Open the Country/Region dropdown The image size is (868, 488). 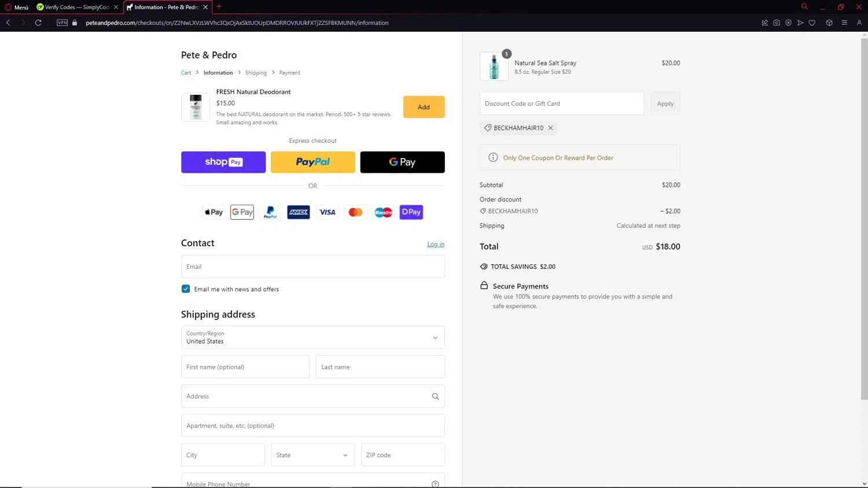(313, 337)
